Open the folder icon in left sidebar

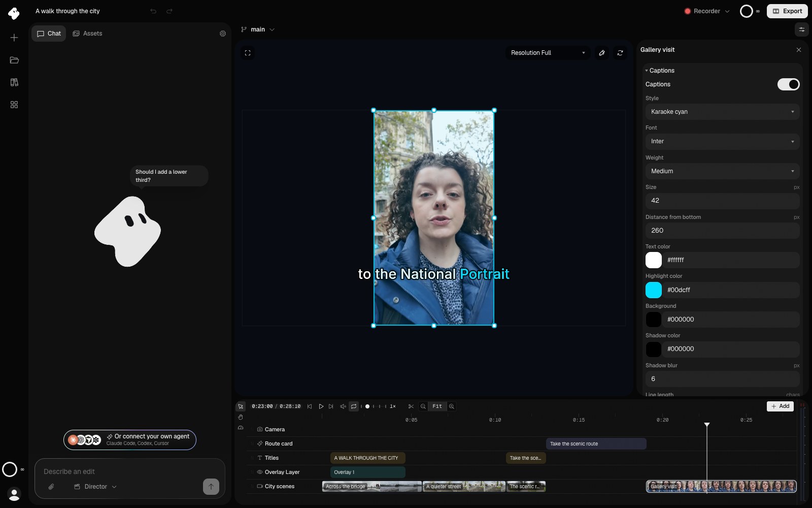coord(14,60)
